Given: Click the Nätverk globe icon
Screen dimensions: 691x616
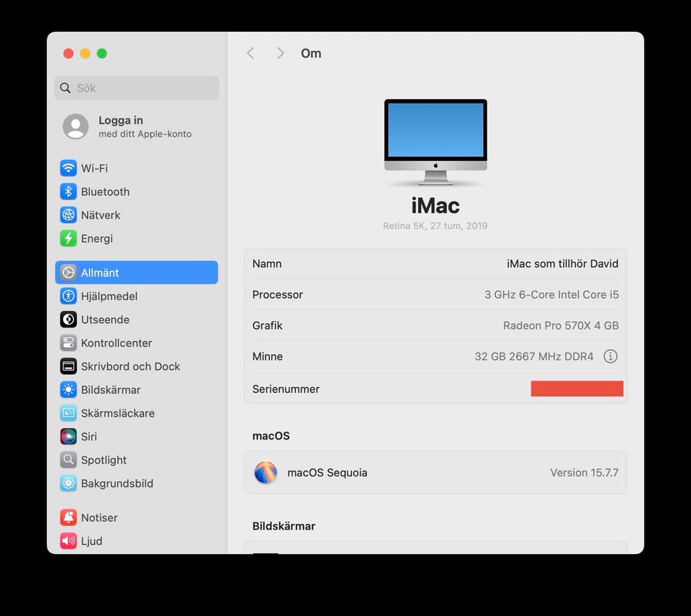Looking at the screenshot, I should click(x=68, y=214).
